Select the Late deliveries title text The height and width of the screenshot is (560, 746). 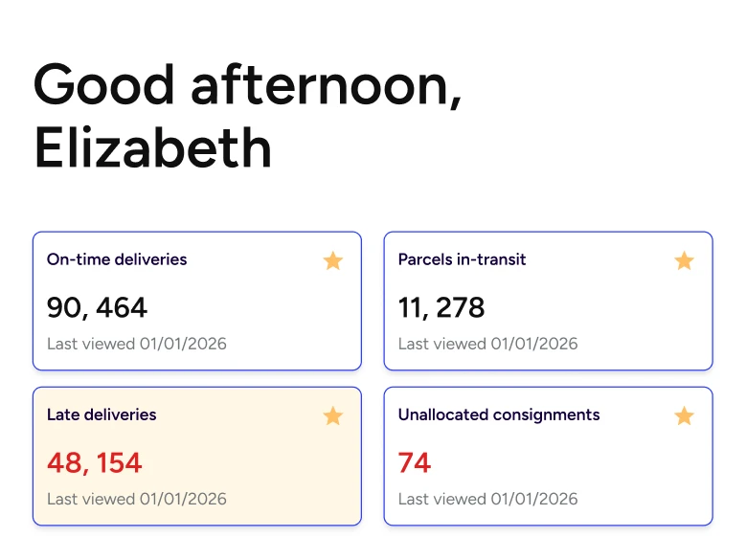point(102,414)
